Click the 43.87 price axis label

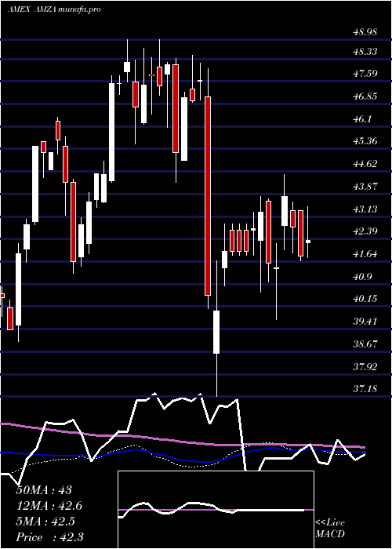point(365,187)
